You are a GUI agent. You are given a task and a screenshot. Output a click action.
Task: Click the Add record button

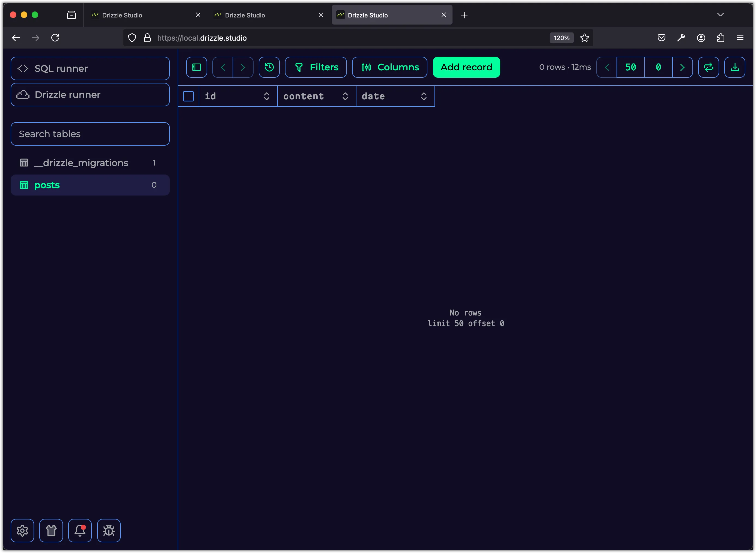tap(466, 67)
